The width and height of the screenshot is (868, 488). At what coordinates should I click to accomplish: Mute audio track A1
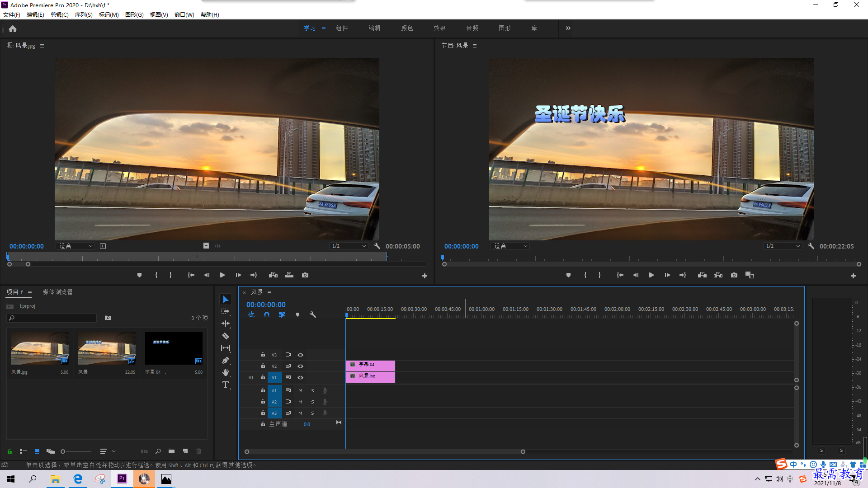coord(300,390)
